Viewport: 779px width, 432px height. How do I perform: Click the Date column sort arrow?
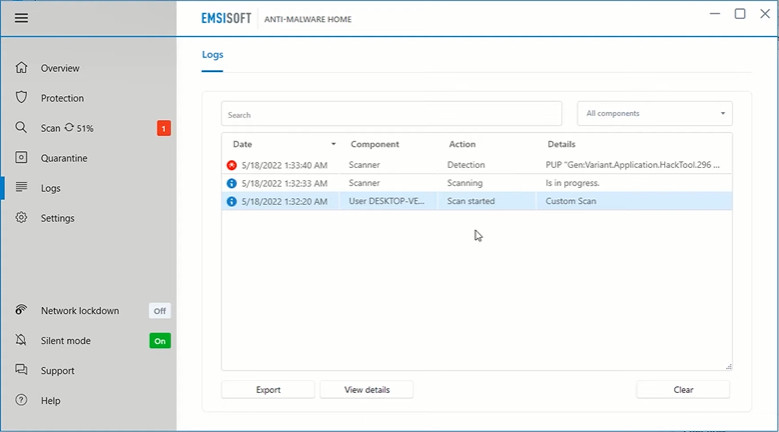coord(333,144)
